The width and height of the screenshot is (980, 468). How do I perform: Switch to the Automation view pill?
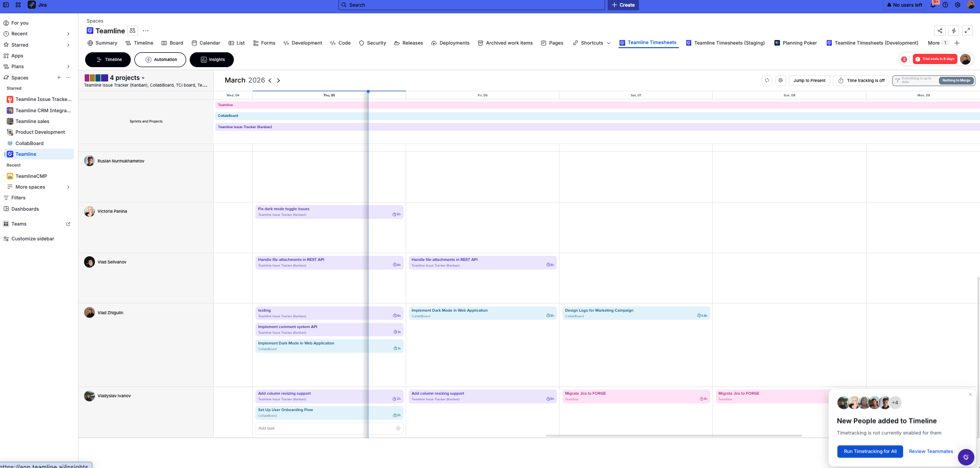tap(161, 59)
